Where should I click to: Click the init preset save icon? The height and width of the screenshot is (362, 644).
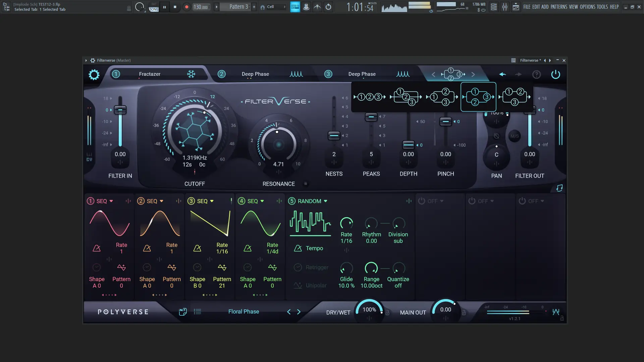pos(183,312)
